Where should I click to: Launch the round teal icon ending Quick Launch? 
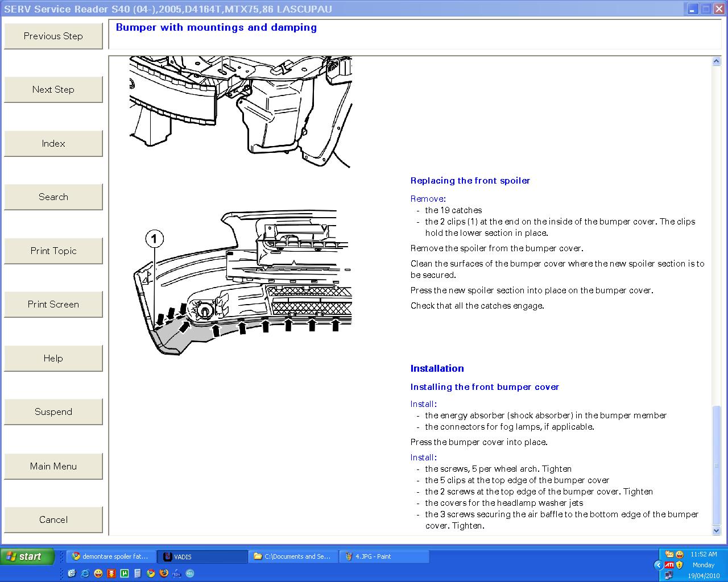click(190, 573)
